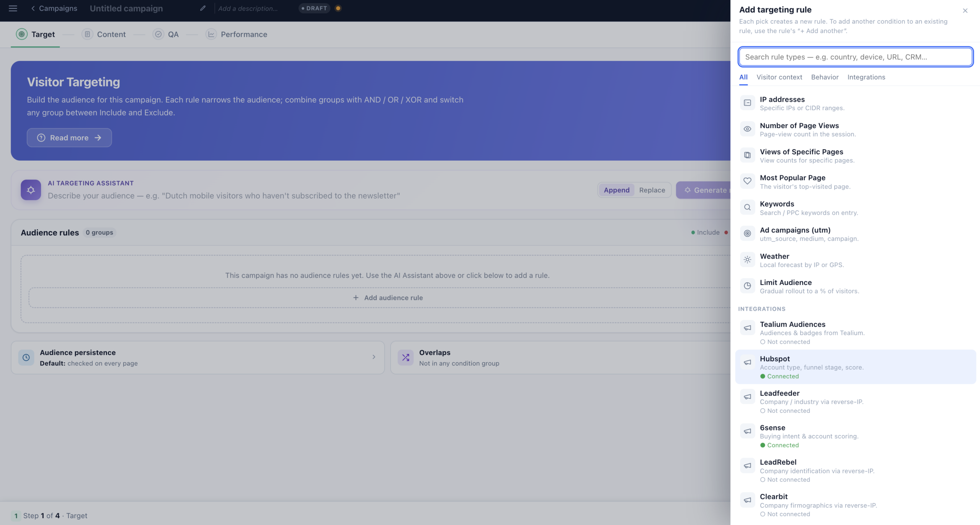Click the IP addresses rule icon
This screenshot has height=525, width=980.
tap(747, 103)
